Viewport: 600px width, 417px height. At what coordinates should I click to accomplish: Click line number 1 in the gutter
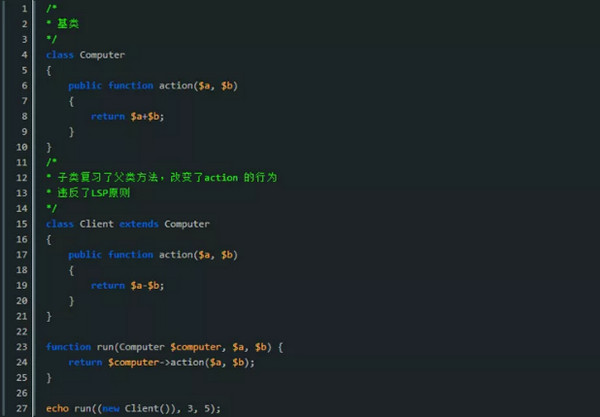[x=23, y=9]
